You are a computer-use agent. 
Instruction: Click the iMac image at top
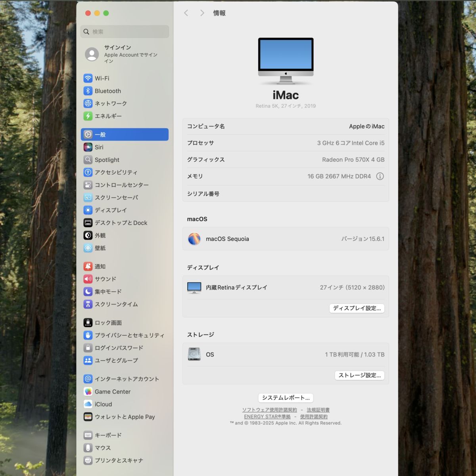286,61
